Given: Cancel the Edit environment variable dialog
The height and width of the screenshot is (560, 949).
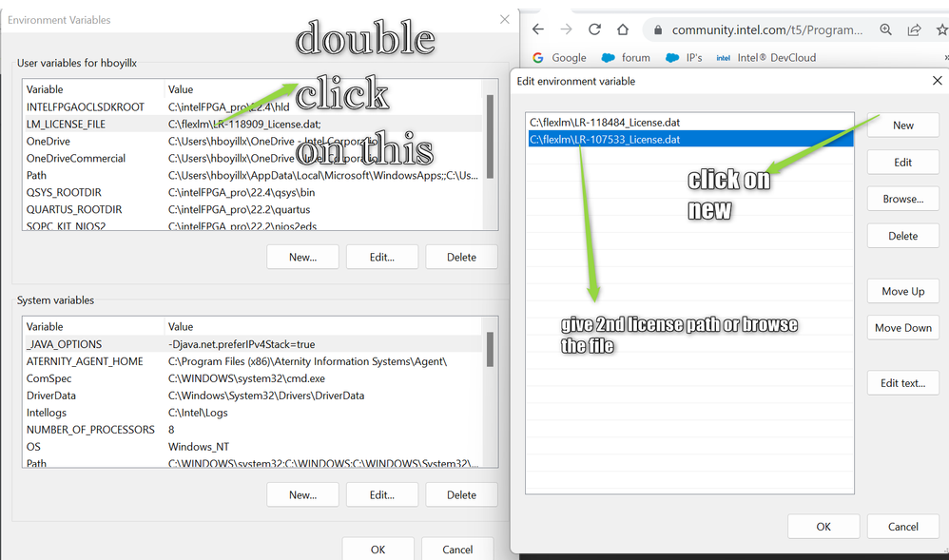Looking at the screenshot, I should pyautogui.click(x=903, y=527).
